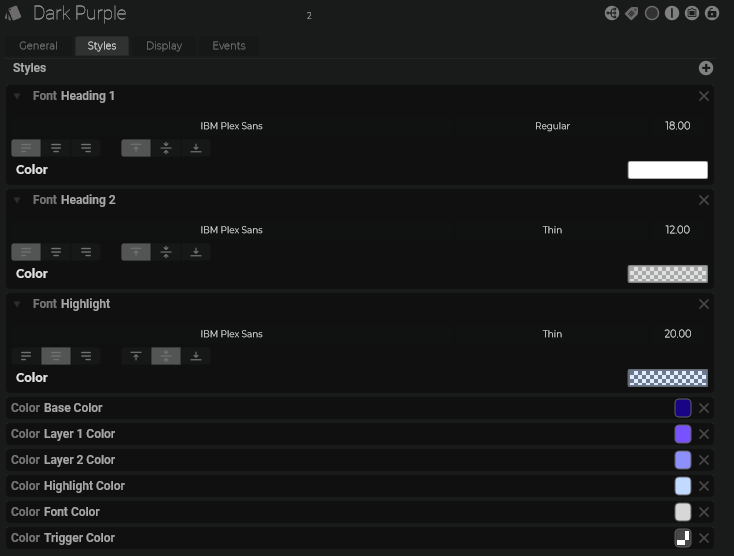Set Heading 2 horizontal alignment to right
The width and height of the screenshot is (734, 556).
[86, 252]
